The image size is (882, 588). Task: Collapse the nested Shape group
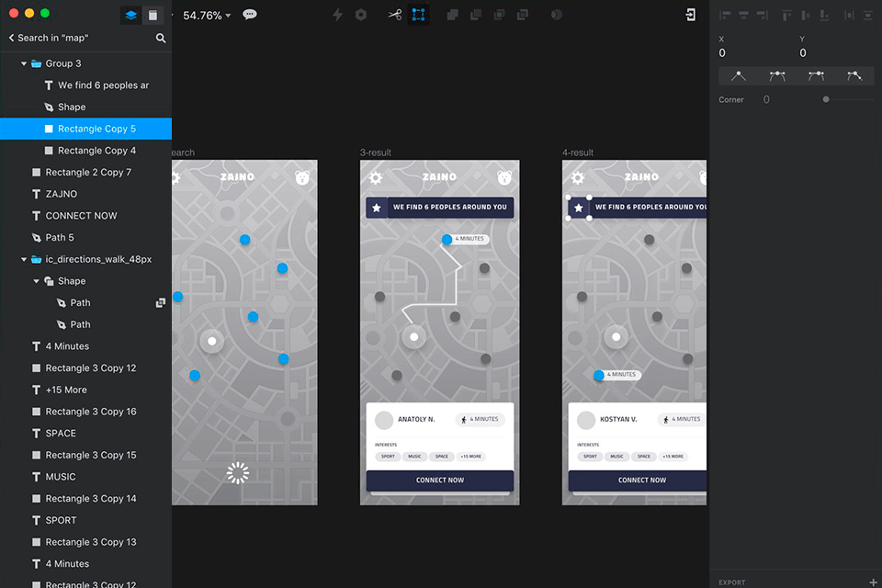pos(36,281)
